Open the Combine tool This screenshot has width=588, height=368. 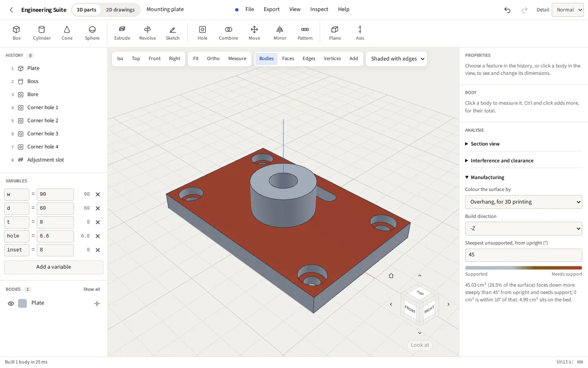228,33
